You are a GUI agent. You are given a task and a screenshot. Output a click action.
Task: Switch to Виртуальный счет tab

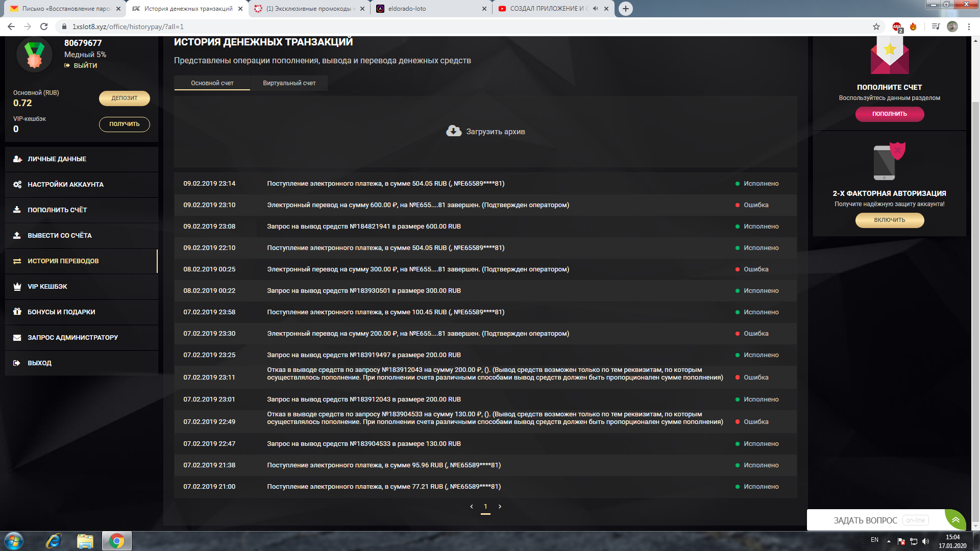(289, 83)
